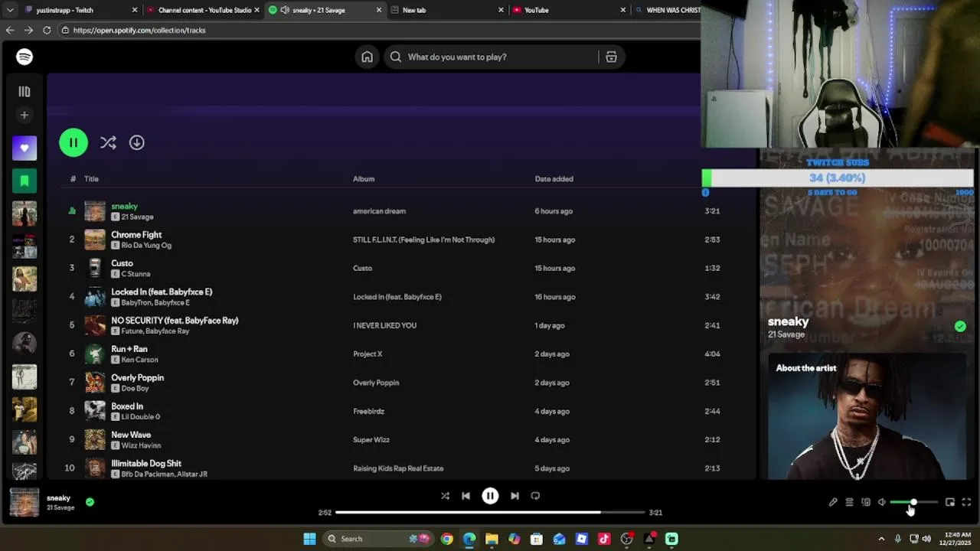Image resolution: width=980 pixels, height=551 pixels.
Task: Select track 'NO SECURITY (feat. BabyFace Ray)'
Action: coord(175,321)
